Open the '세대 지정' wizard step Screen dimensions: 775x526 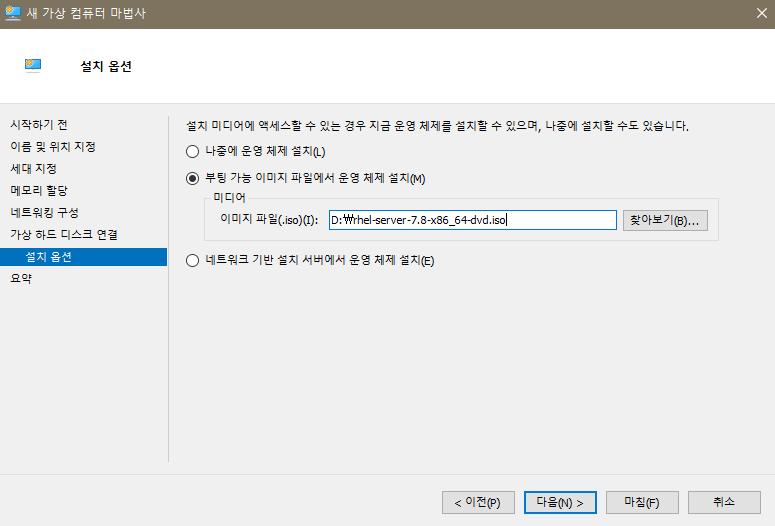[33, 169]
